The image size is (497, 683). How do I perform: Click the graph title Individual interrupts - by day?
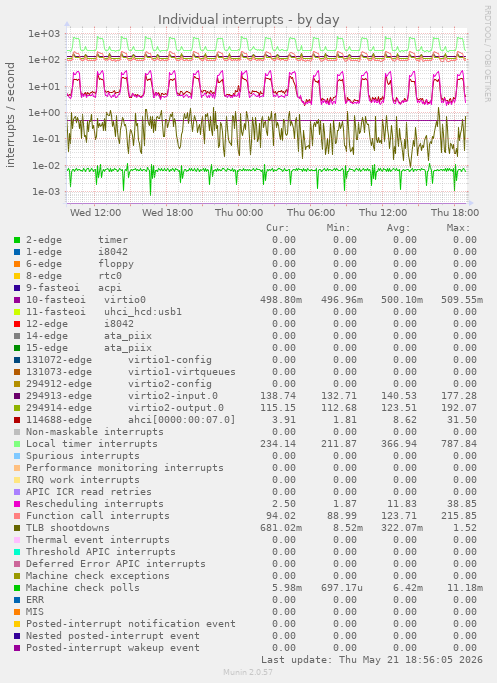click(248, 20)
